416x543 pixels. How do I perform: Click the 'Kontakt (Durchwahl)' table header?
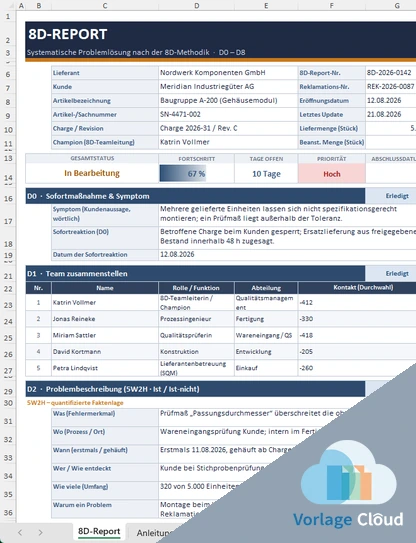point(357,288)
